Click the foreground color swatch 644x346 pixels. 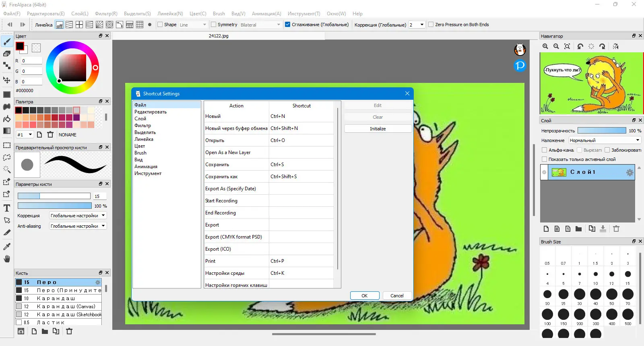coord(20,46)
